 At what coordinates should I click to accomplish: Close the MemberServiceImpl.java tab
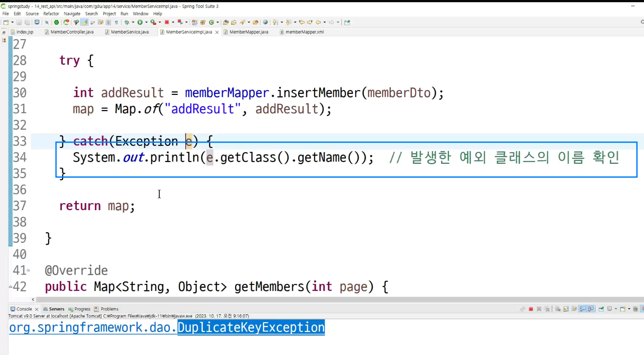click(x=217, y=32)
